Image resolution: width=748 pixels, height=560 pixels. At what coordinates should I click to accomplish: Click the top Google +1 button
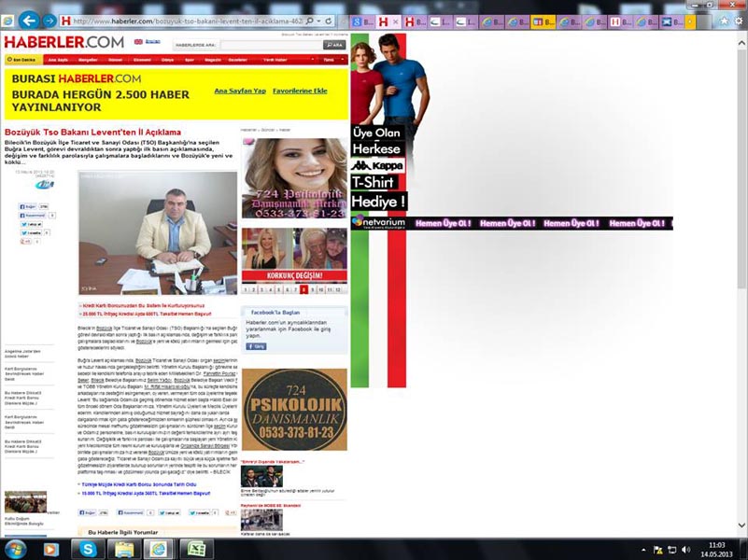[25, 242]
